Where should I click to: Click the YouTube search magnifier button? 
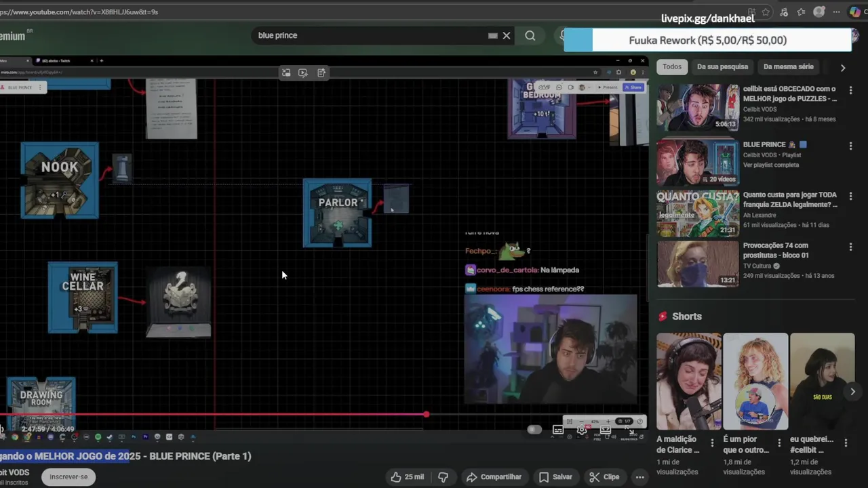[x=530, y=36]
